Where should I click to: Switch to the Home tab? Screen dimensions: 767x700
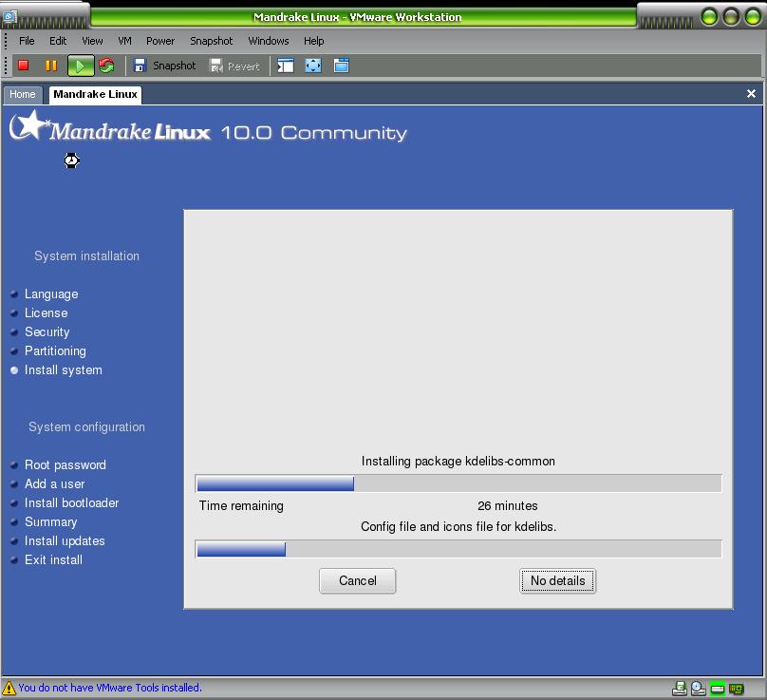click(23, 94)
